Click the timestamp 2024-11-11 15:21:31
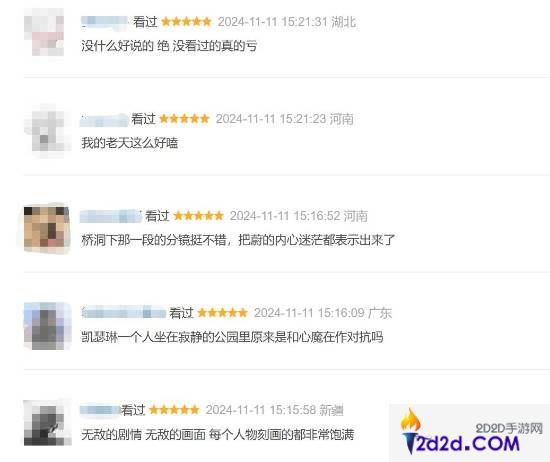Viewport: 550px width, 462px height. (x=273, y=22)
